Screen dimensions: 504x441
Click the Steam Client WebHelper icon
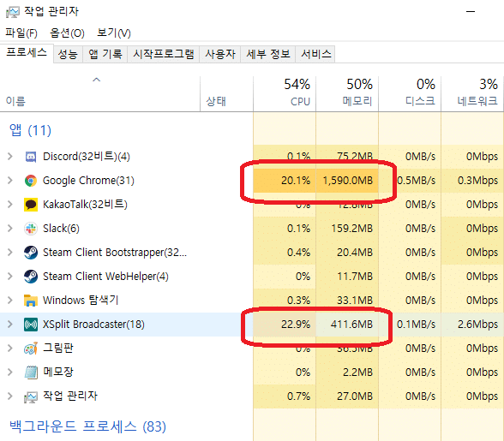pos(31,277)
